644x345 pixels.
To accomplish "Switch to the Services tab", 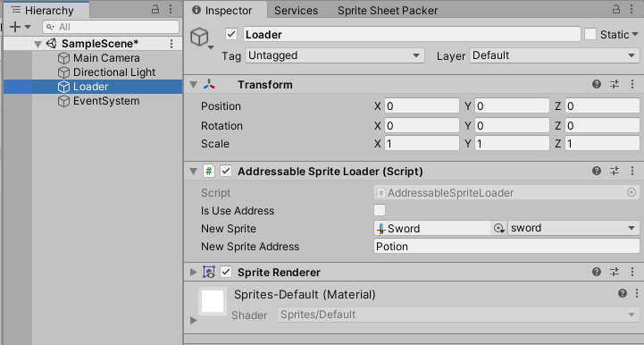I will (x=297, y=11).
